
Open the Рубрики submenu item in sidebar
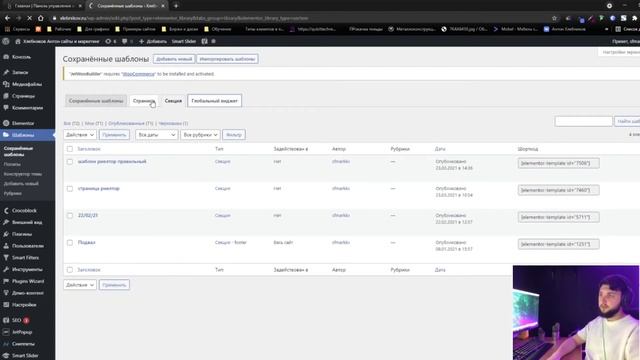[x=13, y=193]
